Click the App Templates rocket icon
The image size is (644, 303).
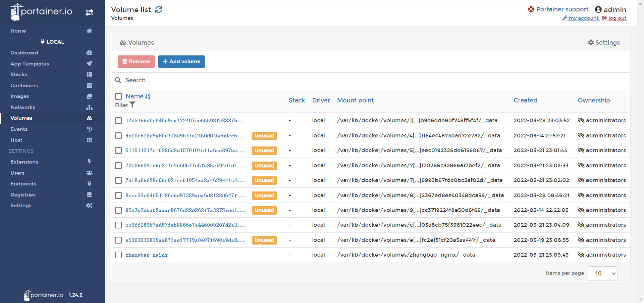click(89, 63)
